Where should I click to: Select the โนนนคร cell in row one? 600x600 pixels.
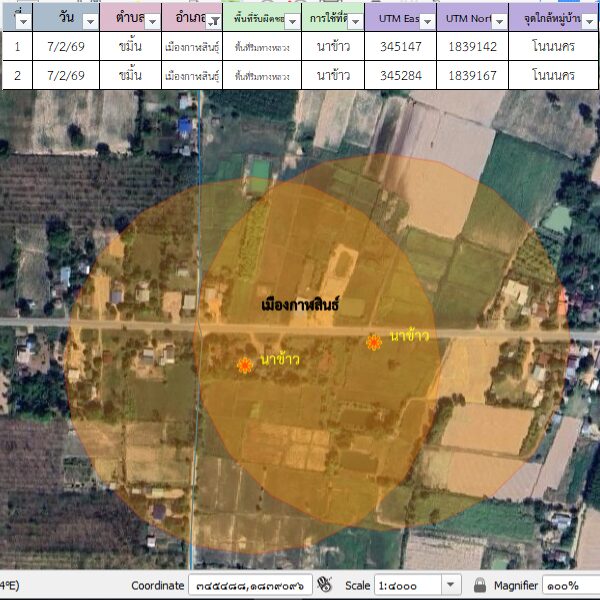[x=553, y=46]
